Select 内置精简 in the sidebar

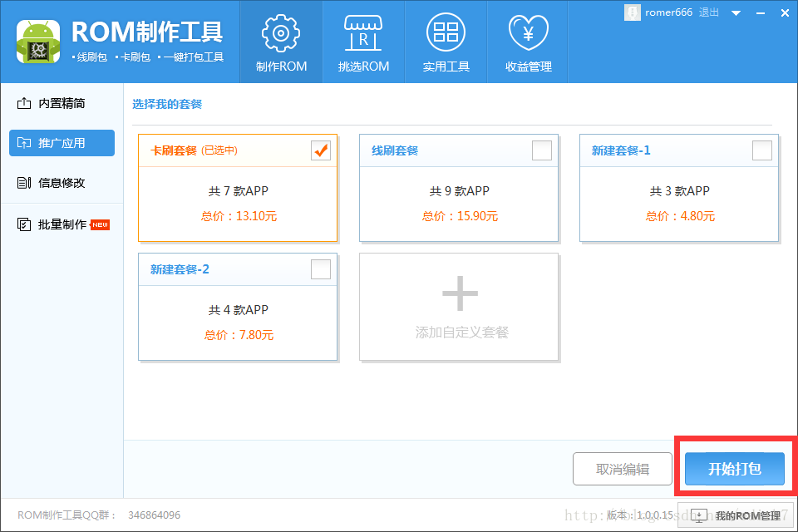pos(62,103)
